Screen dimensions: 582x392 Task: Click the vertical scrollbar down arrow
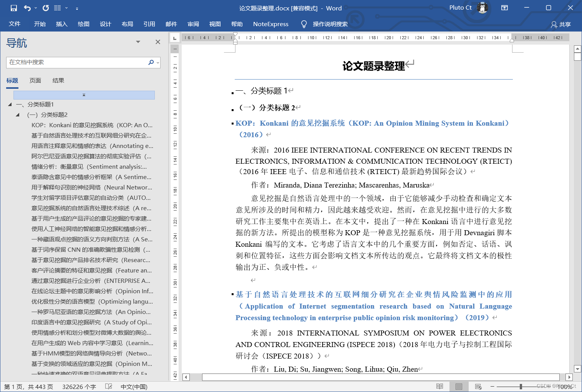pyautogui.click(x=577, y=369)
